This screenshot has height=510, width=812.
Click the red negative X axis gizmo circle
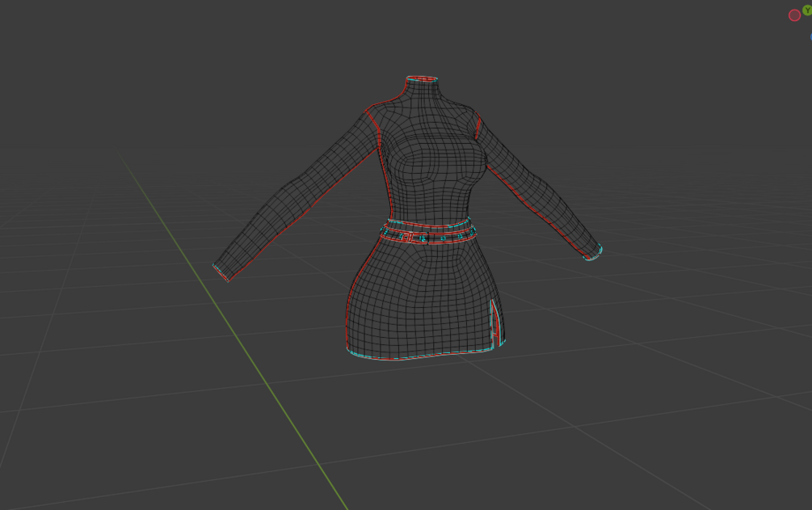[x=794, y=15]
